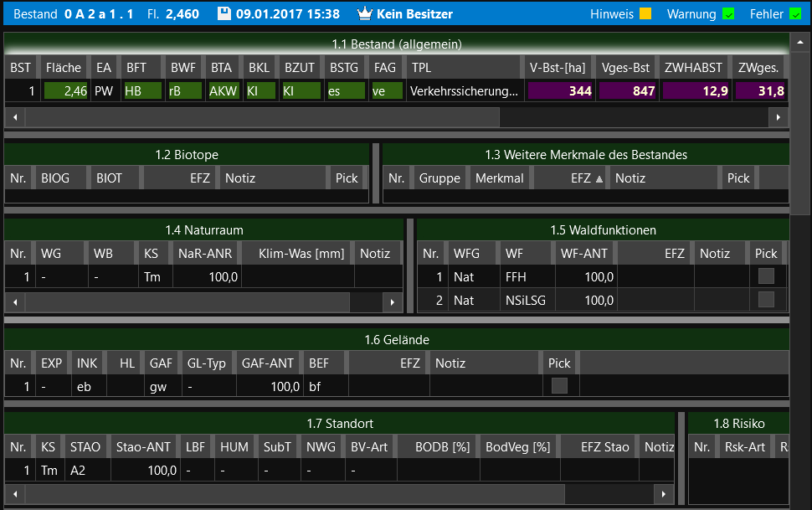Tick the Pick checkbox for NSiLSG row
This screenshot has width=812, height=510.
(x=766, y=300)
